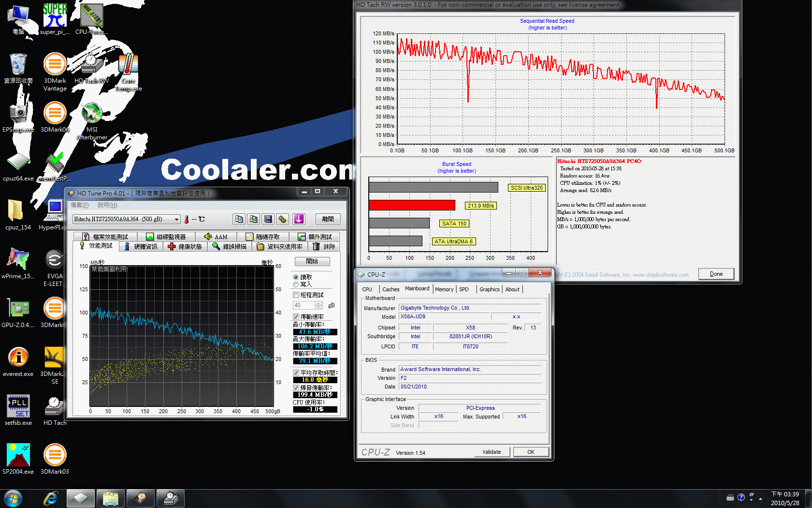Click the red 213.9 MB/s burst speed bar
Viewport: 812px width, 508px height.
click(412, 205)
